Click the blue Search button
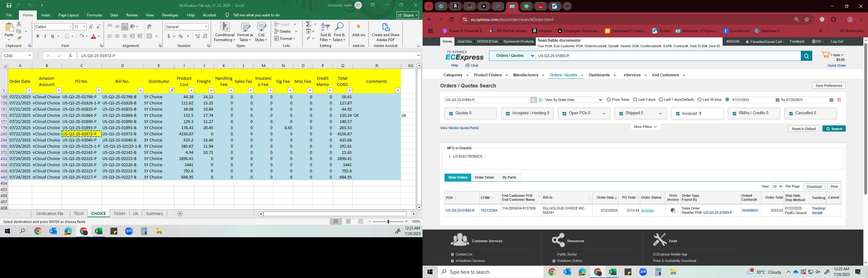 coord(834,128)
